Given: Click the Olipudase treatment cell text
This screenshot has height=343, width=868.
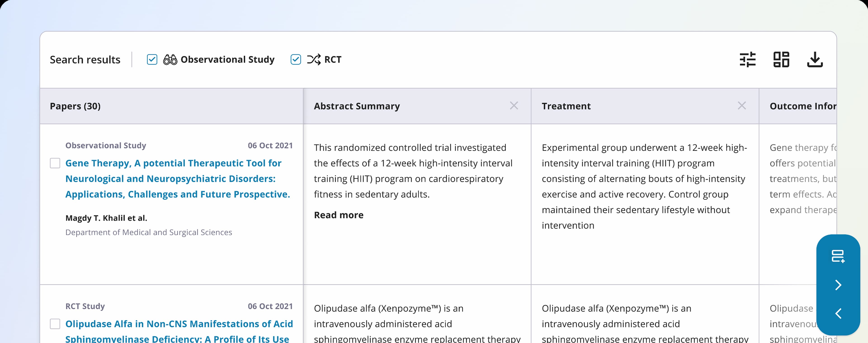Looking at the screenshot, I should coord(645,323).
